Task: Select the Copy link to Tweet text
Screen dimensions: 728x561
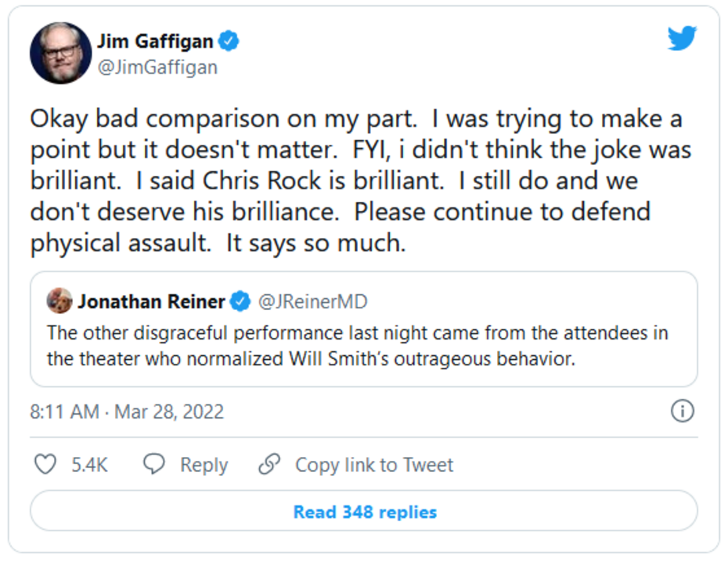Action: click(374, 465)
